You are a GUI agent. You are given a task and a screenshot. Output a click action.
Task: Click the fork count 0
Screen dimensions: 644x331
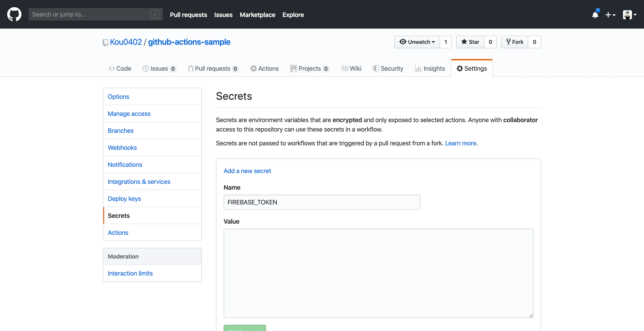(x=534, y=42)
